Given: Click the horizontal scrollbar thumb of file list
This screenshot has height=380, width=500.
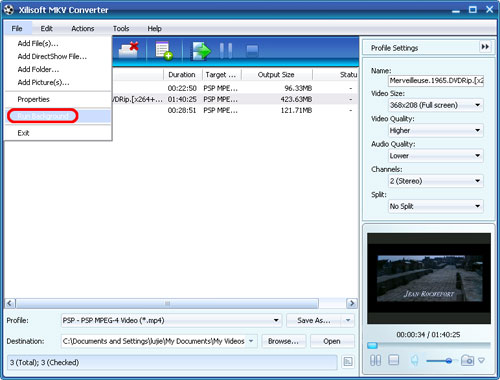Looking at the screenshot, I should coord(167,303).
